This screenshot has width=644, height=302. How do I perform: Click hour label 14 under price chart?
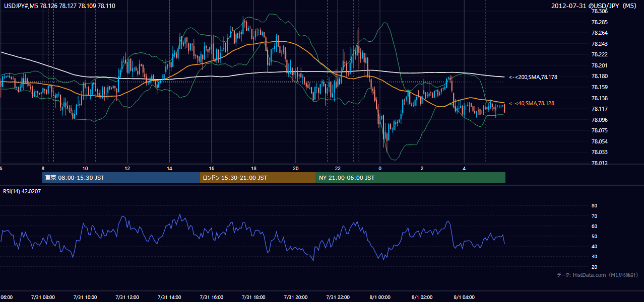coord(169,169)
